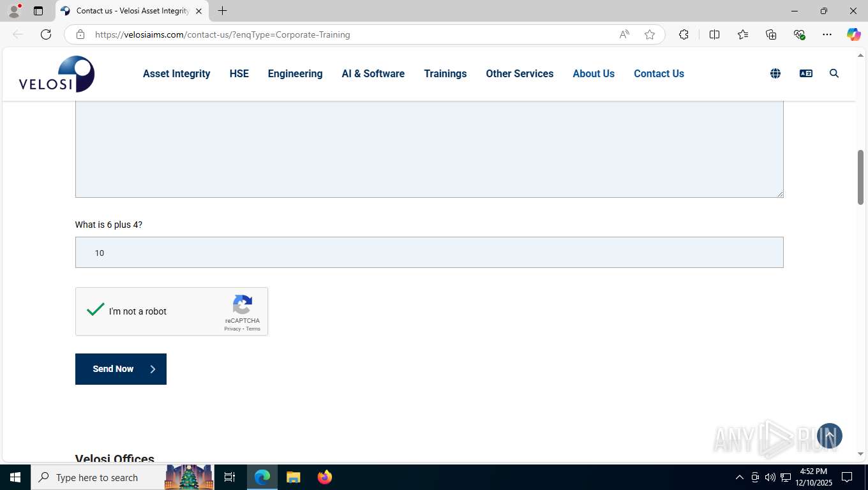Open the Other Services menu
The image size is (868, 490).
click(x=520, y=73)
